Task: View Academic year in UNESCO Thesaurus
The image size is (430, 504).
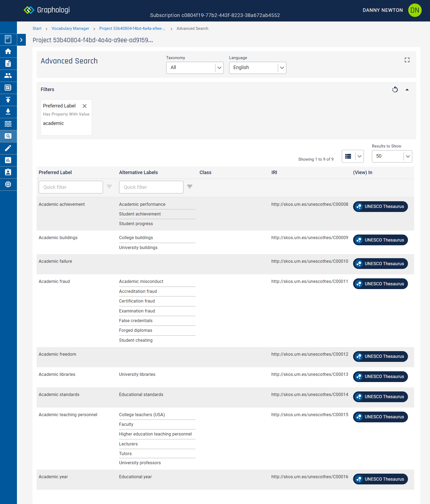Action: point(380,479)
